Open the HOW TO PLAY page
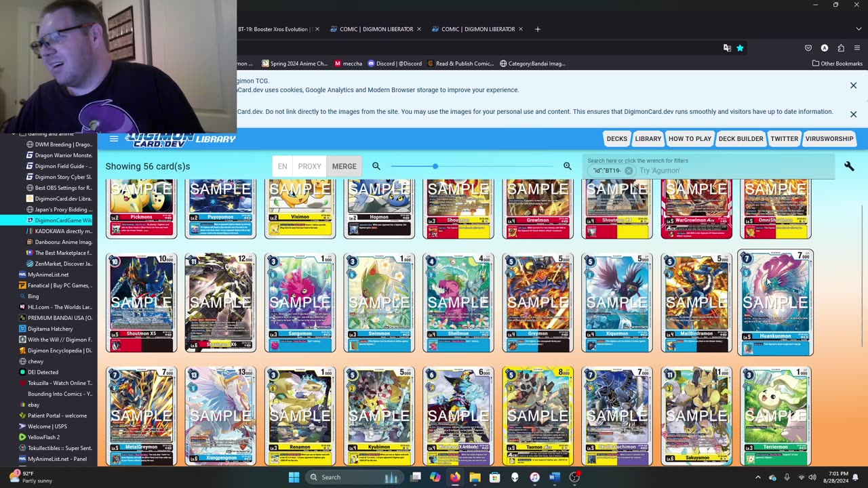This screenshot has height=488, width=868. pos(690,139)
